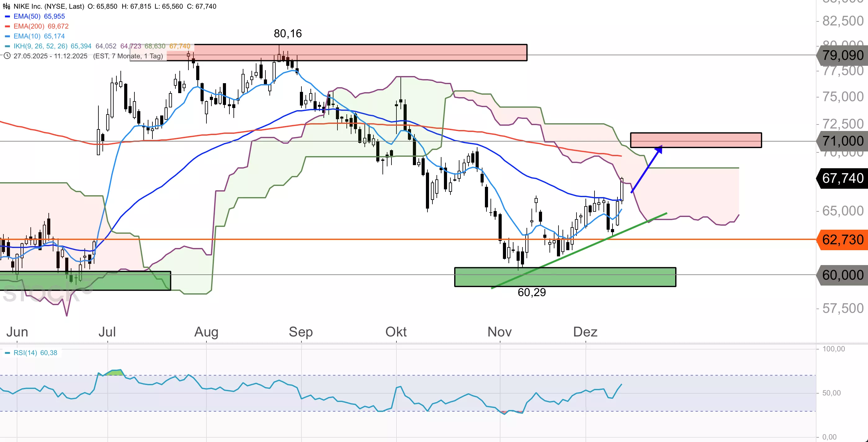Viewport: 868px width, 442px height.
Task: Click the IKH indicator legend marker
Action: point(7,46)
